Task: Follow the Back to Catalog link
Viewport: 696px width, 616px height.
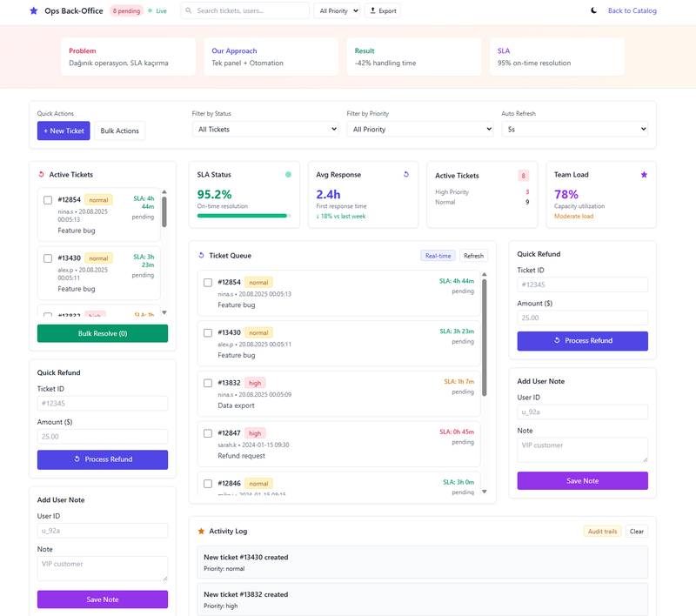Action: (632, 10)
